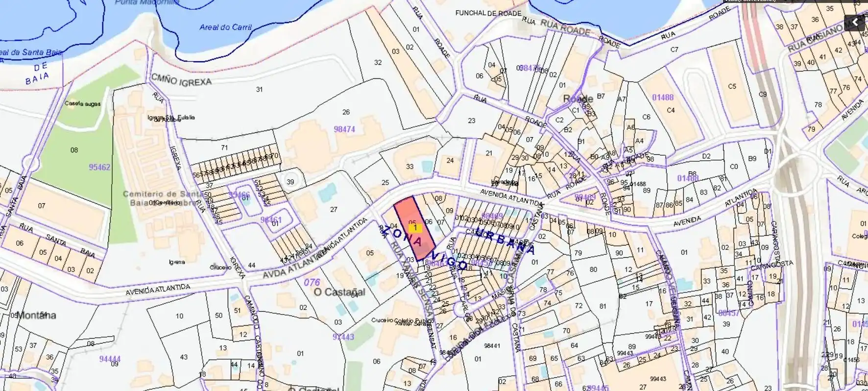The width and height of the screenshot is (868, 391).
Task: Click parcel C5
Action: (x=732, y=86)
